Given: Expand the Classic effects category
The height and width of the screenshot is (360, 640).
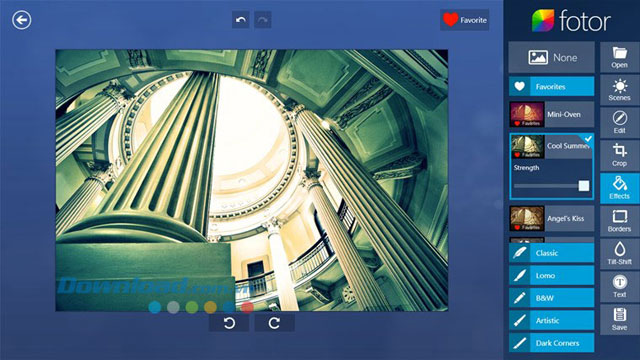Looking at the screenshot, I should [x=551, y=253].
